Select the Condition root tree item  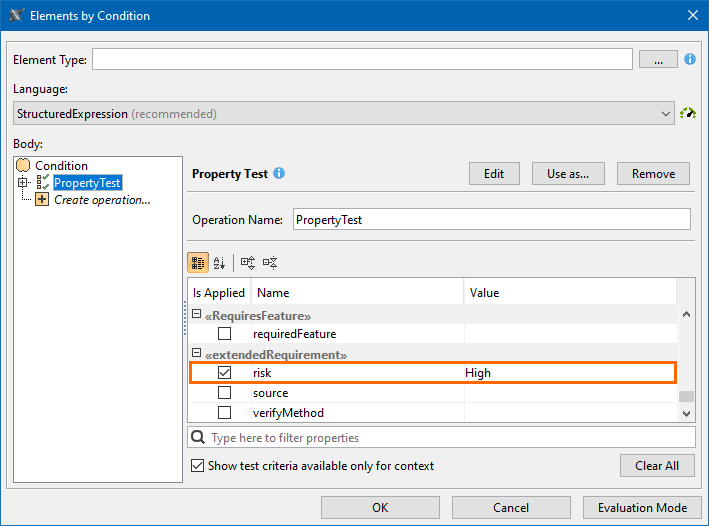[61, 166]
